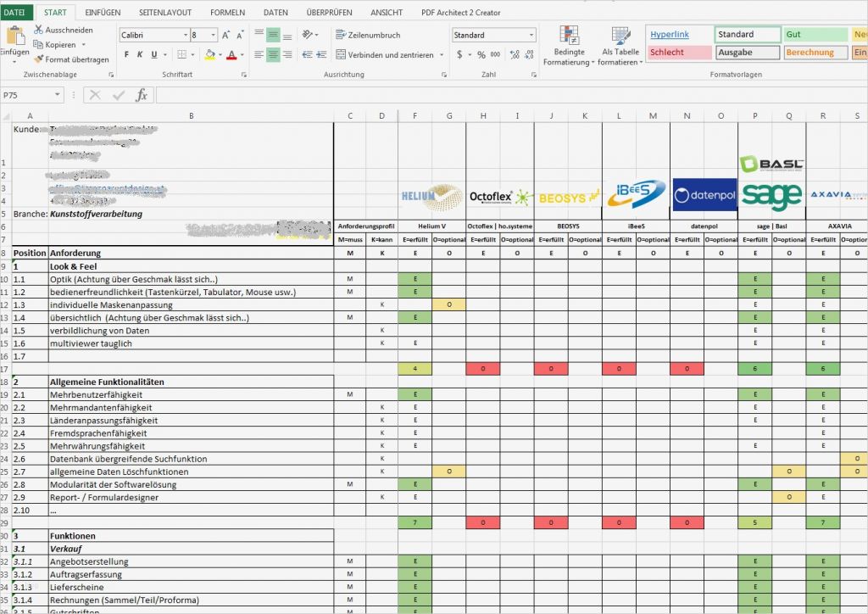Screen dimensions: 868x614
Task: Click the 000 thousands separator icon
Action: click(494, 53)
